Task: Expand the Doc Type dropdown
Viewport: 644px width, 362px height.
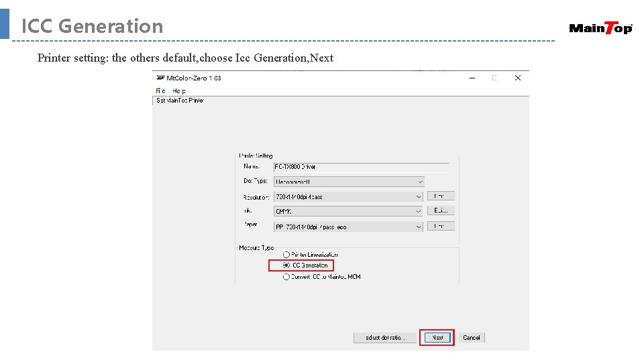Action: [349, 182]
